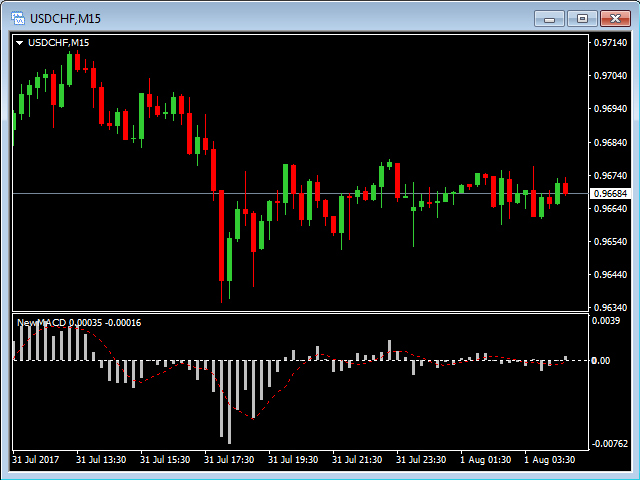The image size is (640, 480).
Task: Click the 31 Jul 17:30 time marker
Action: click(x=229, y=460)
